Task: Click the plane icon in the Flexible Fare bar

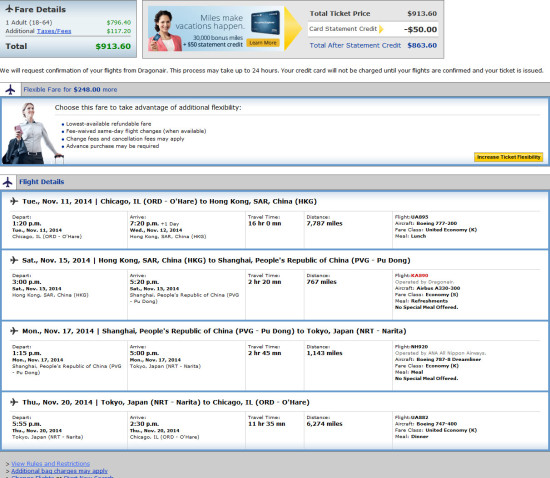Action: click(x=11, y=90)
